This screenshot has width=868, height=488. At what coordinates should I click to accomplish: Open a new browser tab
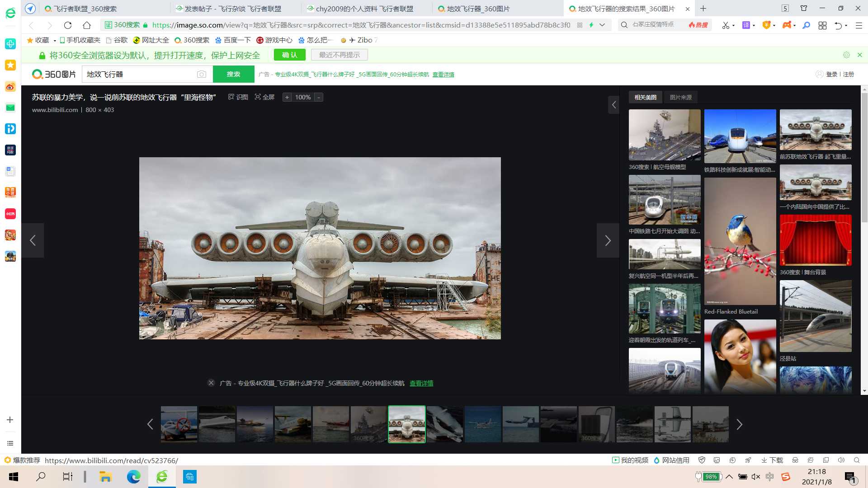pos(703,9)
